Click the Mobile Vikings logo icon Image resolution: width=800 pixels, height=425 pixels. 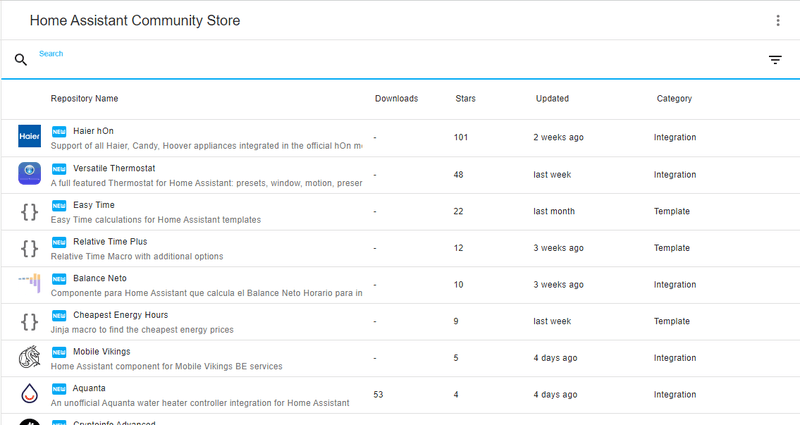[x=30, y=357]
